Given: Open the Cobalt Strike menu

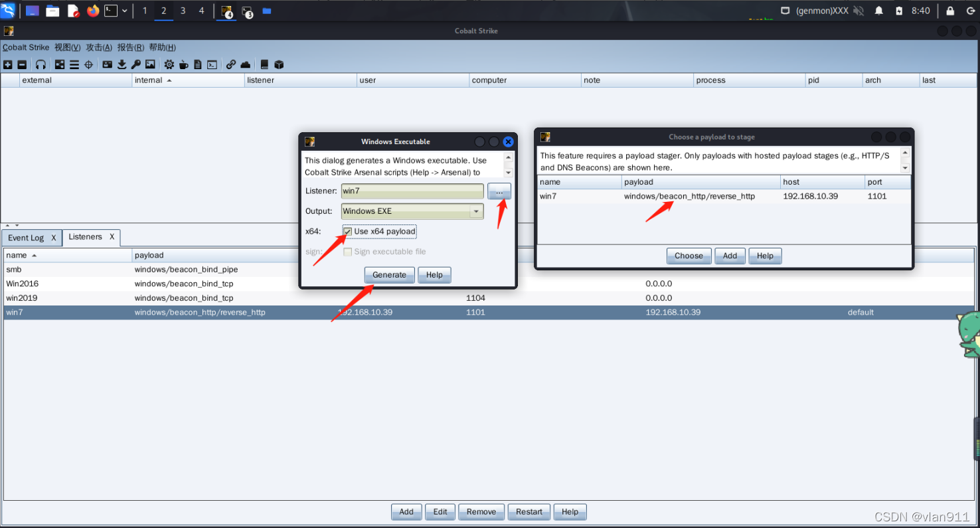Looking at the screenshot, I should pos(25,47).
